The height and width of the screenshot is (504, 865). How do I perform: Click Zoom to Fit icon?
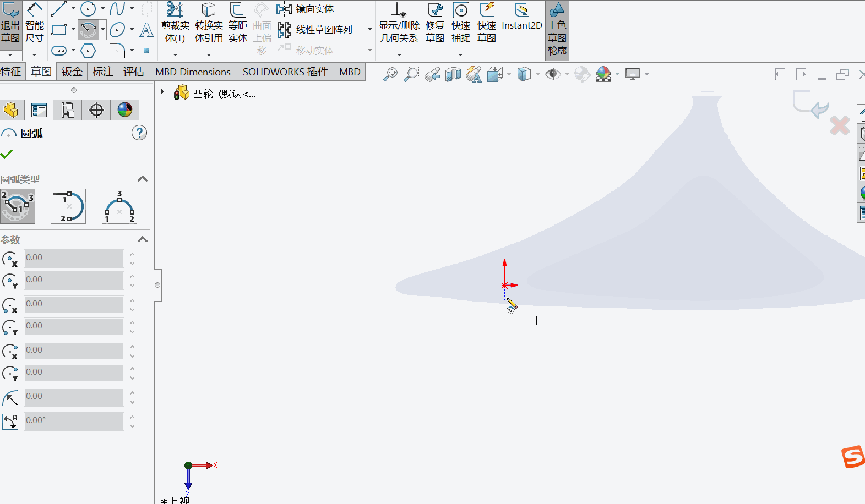click(x=390, y=74)
